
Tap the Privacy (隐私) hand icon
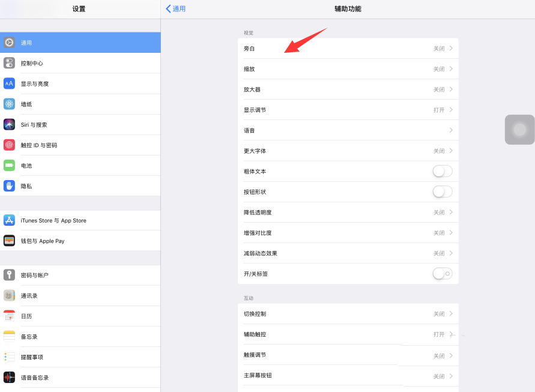pyautogui.click(x=9, y=186)
